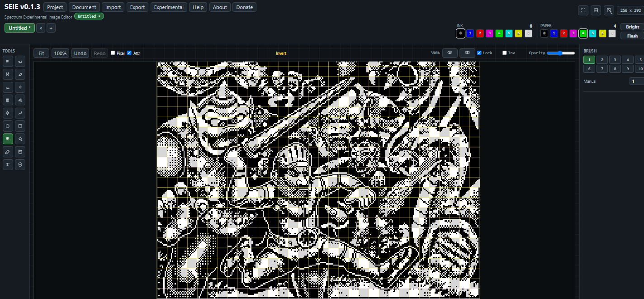
Task: Select brush size 2
Action: [601, 59]
